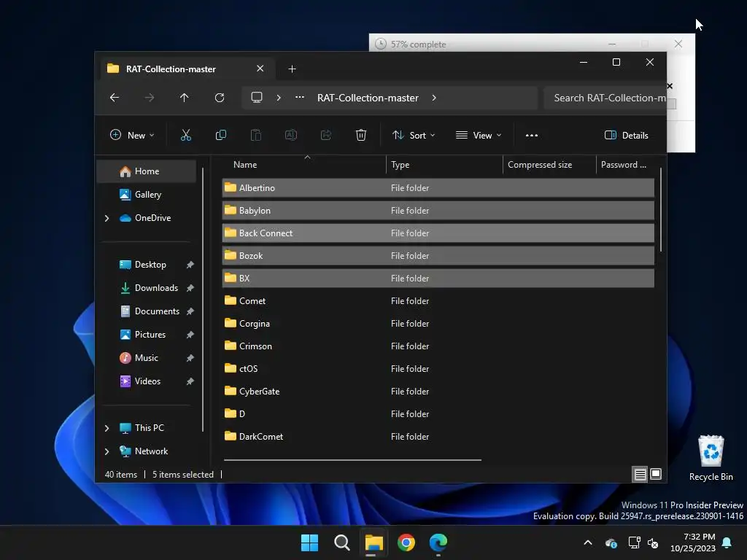Show hidden tray icons chevron

click(588, 542)
